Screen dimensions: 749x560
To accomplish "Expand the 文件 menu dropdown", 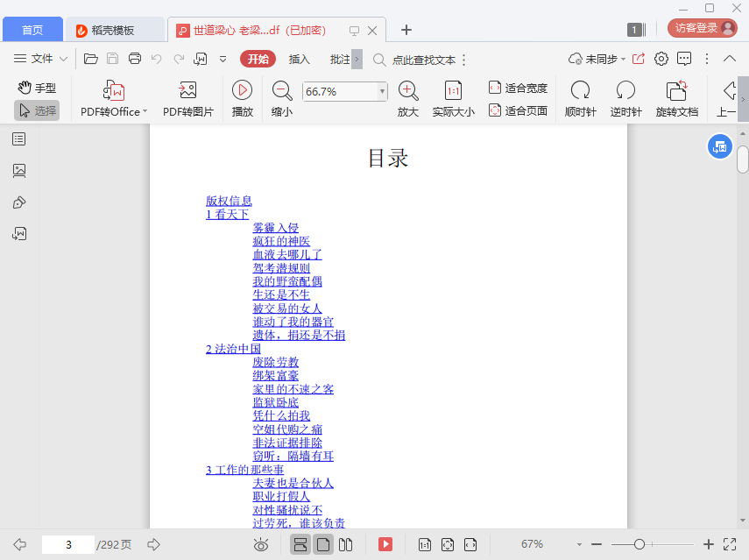I will [40, 59].
